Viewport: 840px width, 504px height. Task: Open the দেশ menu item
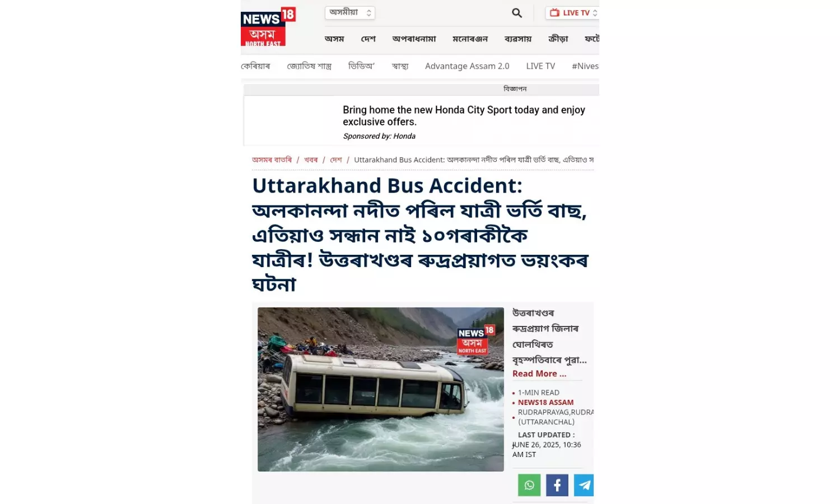(368, 39)
